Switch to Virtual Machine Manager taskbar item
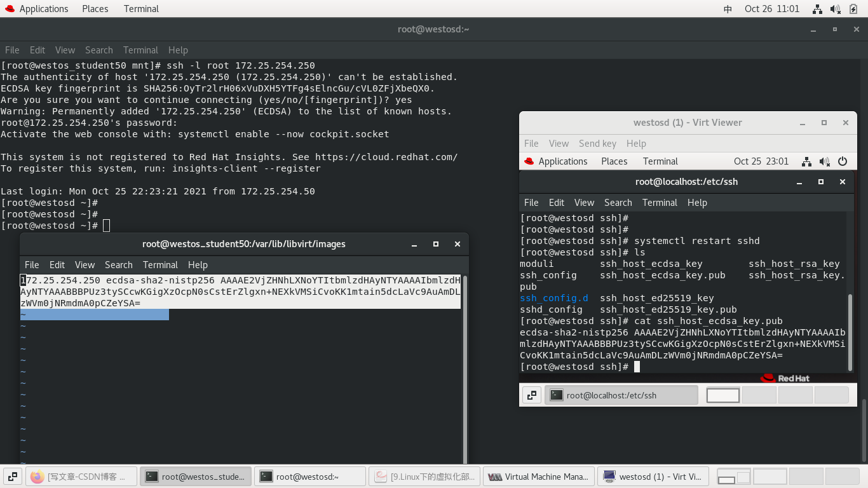Image resolution: width=868 pixels, height=488 pixels. [539, 477]
